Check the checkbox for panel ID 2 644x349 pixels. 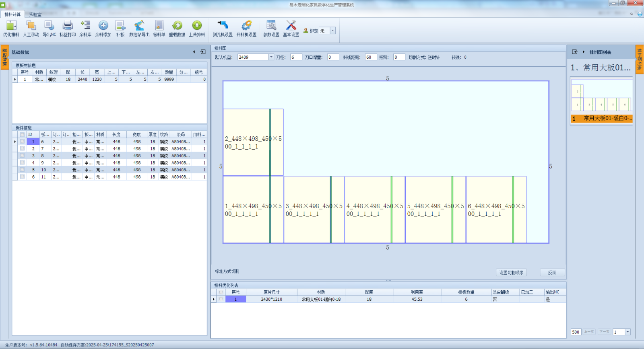pos(23,148)
